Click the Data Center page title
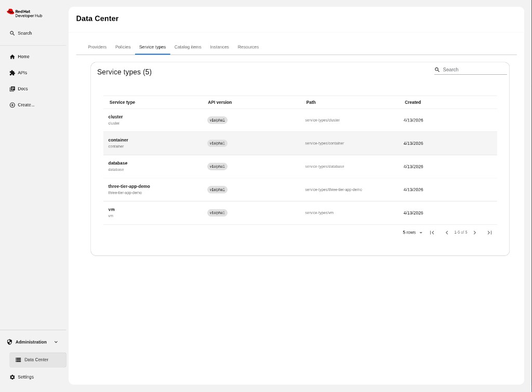The image size is (532, 392). [x=97, y=19]
